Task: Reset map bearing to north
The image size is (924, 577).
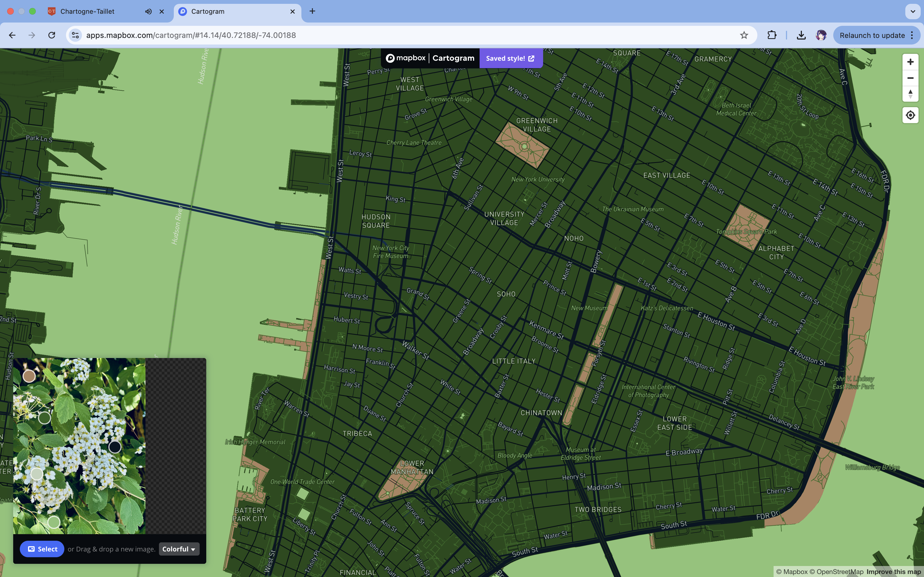Action: tap(910, 94)
